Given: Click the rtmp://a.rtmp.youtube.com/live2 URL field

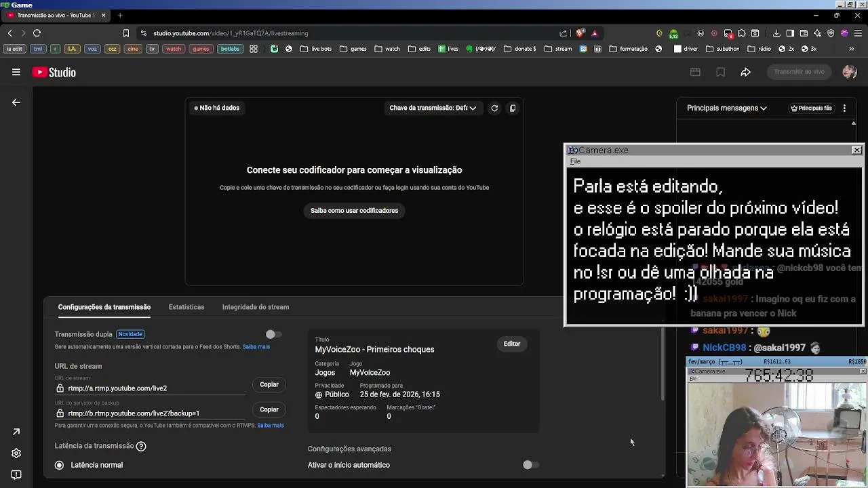Looking at the screenshot, I should coord(151,388).
